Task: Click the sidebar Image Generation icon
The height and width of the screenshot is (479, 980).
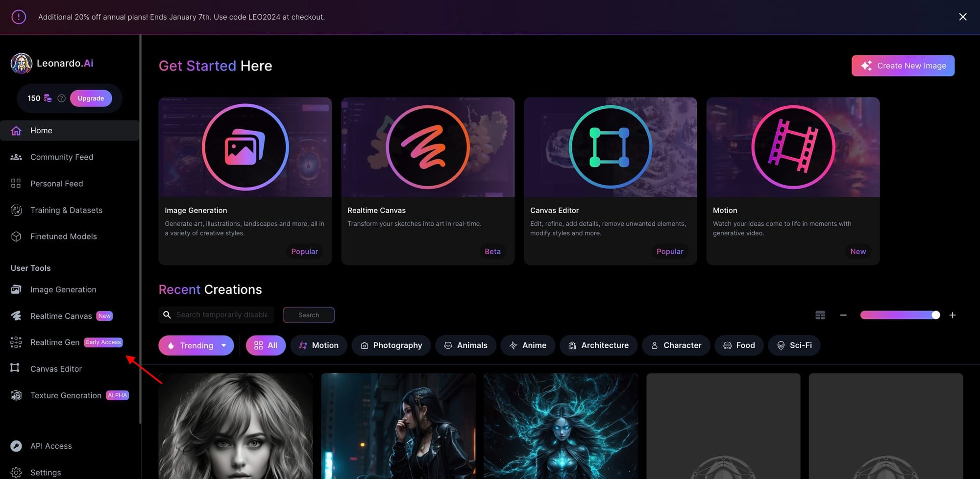Action: pos(16,289)
